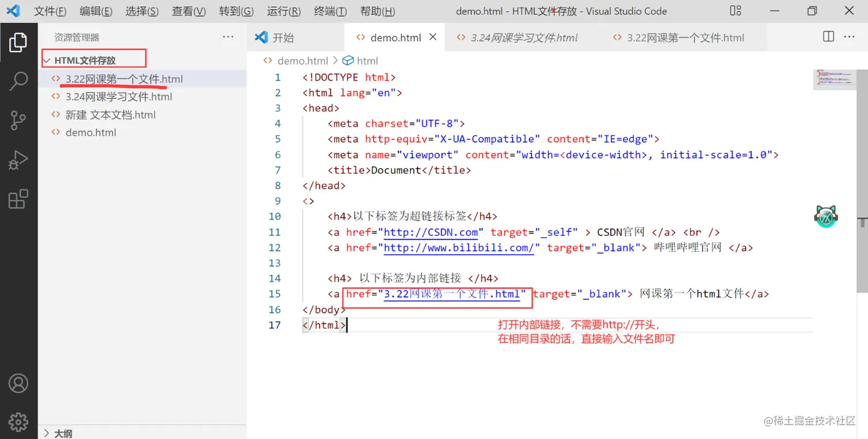The width and height of the screenshot is (868, 439).
Task: Click line number 17 in the gutter
Action: coord(275,325)
